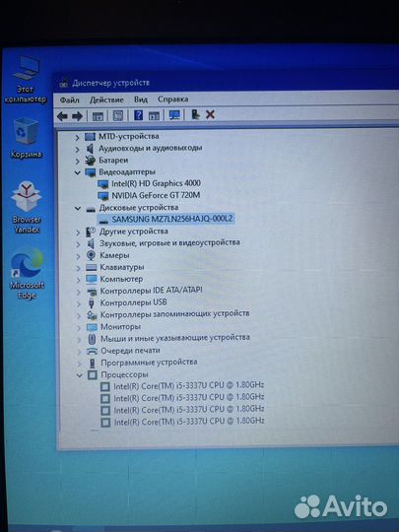
Task: Show the console tree pane toolbar icon
Action: tap(98, 116)
